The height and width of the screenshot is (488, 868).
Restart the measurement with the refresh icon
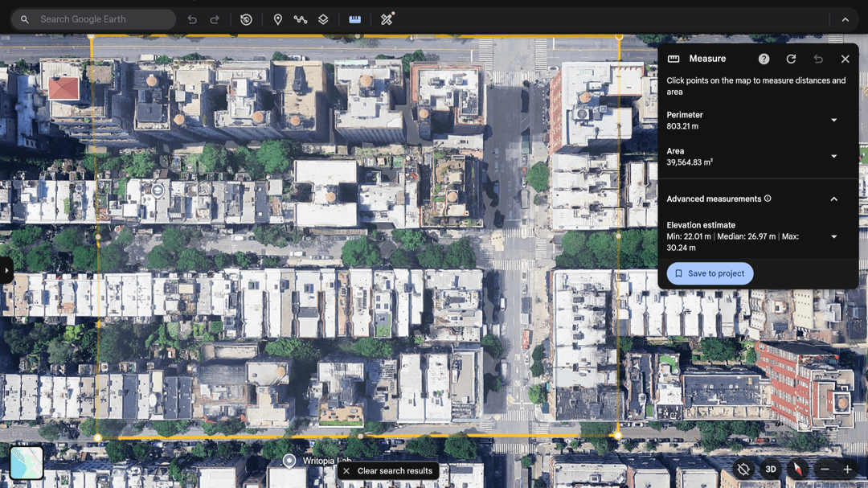791,59
